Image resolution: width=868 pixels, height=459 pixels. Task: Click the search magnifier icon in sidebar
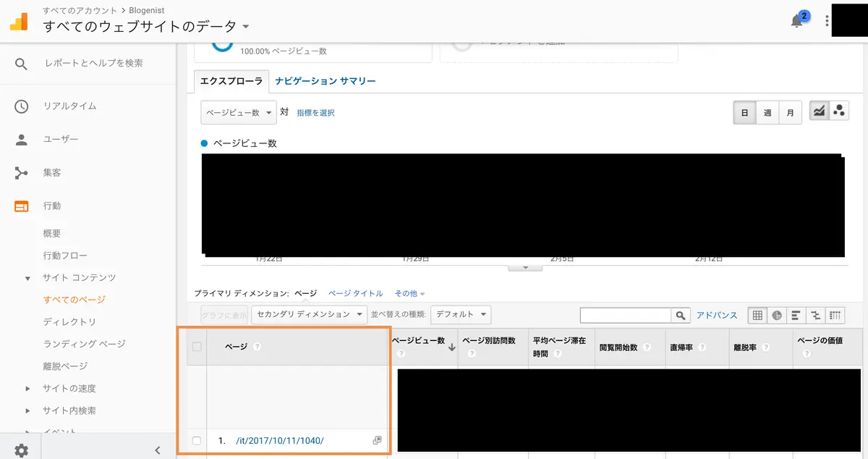[x=21, y=64]
